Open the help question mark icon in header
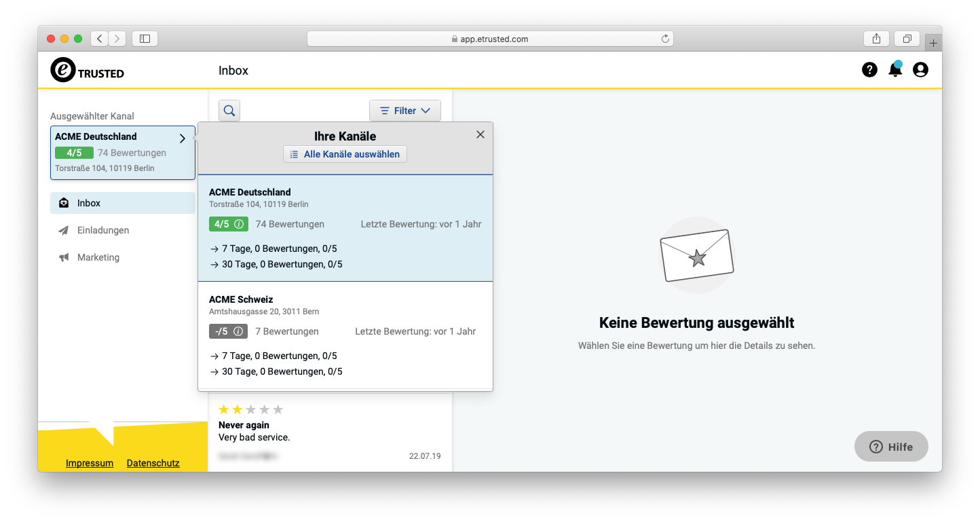The width and height of the screenshot is (980, 522). [x=869, y=69]
